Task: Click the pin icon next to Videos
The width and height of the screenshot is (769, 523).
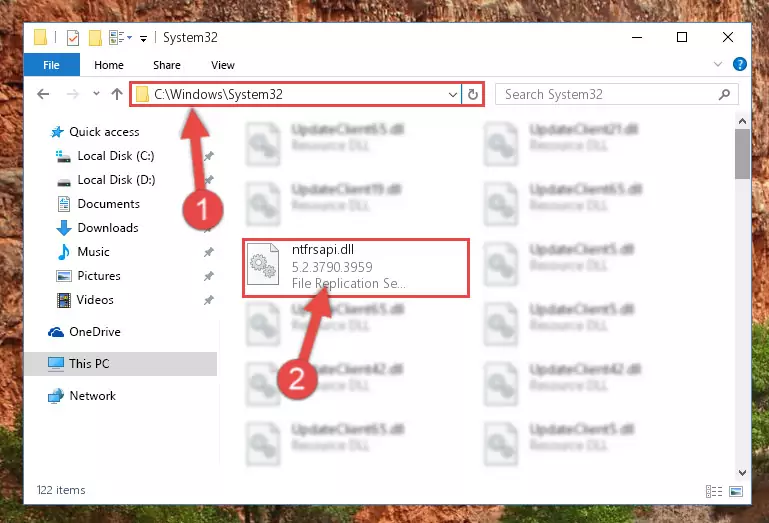Action: tap(209, 300)
